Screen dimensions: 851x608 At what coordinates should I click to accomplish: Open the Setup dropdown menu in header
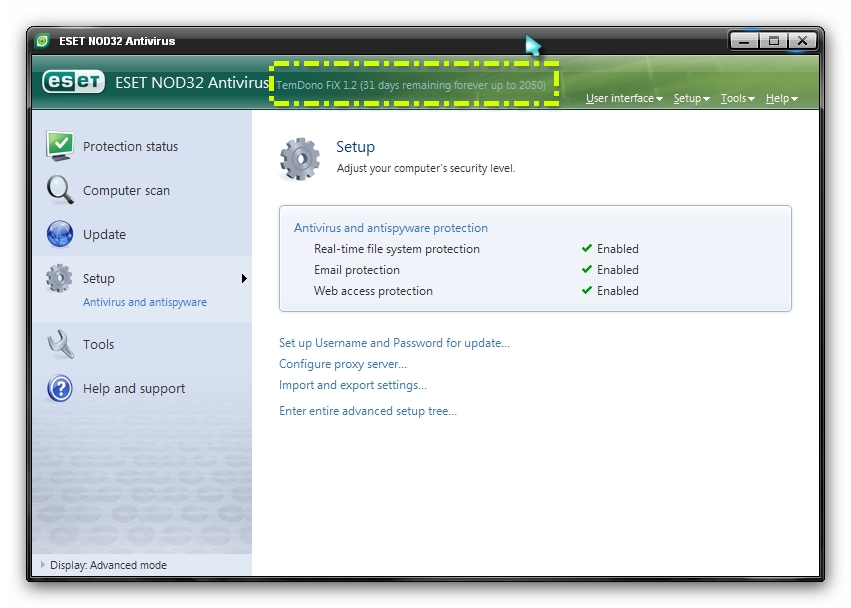[x=691, y=98]
